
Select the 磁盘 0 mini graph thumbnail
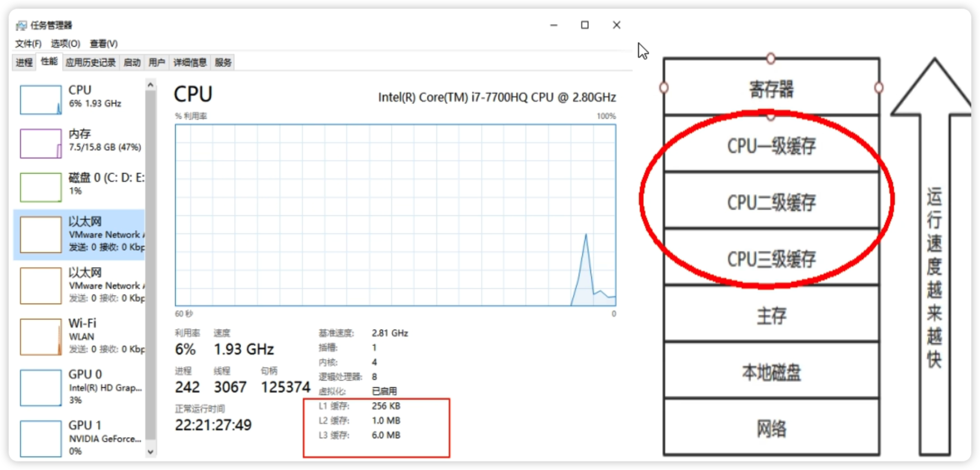pos(41,187)
